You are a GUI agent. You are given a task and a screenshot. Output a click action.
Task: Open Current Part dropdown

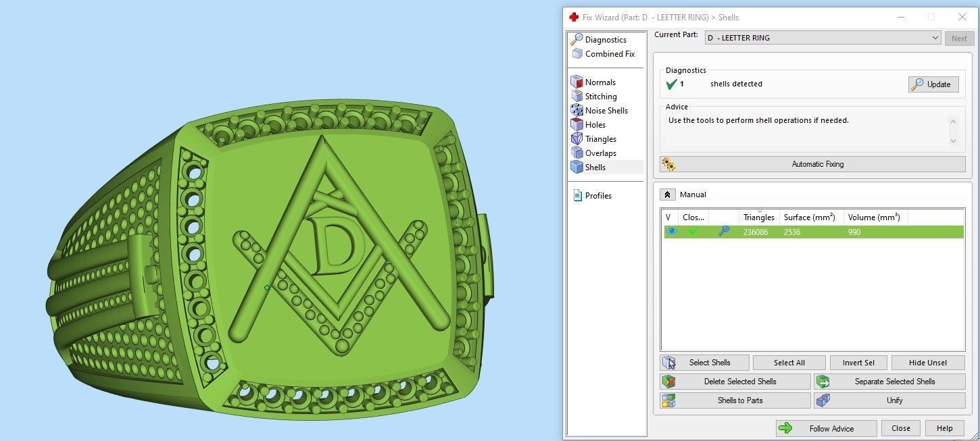[x=823, y=38]
